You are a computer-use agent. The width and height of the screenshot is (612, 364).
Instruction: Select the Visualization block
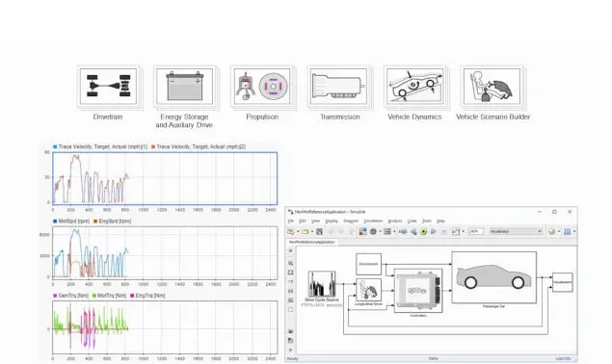coord(563,282)
